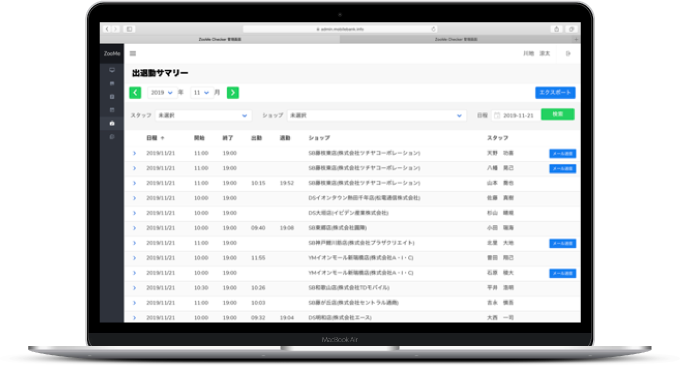Click staff name 山本 in 10:15 row
The height and width of the screenshot is (366, 680).
[500, 183]
